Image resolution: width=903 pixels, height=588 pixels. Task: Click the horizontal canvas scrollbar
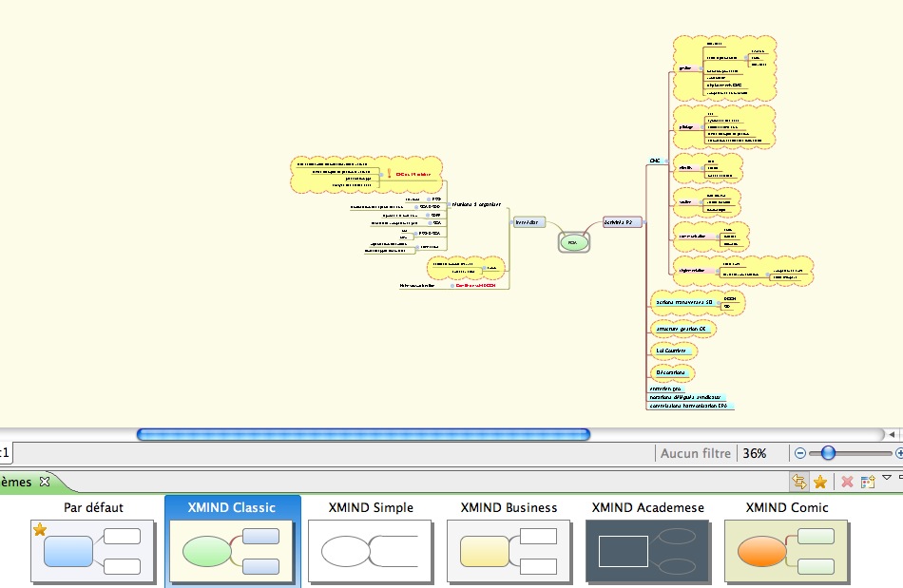pos(363,434)
